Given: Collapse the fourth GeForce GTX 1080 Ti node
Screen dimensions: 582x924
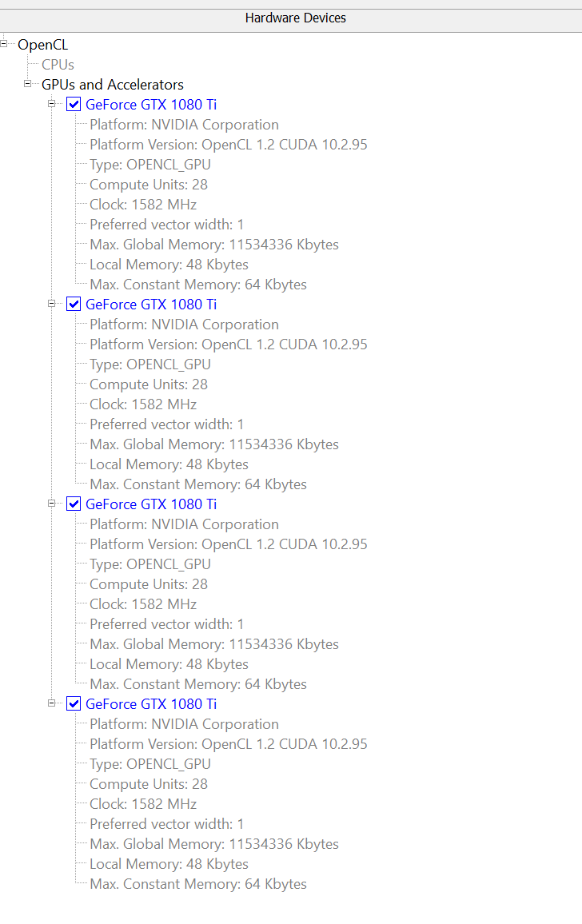Looking at the screenshot, I should (52, 703).
